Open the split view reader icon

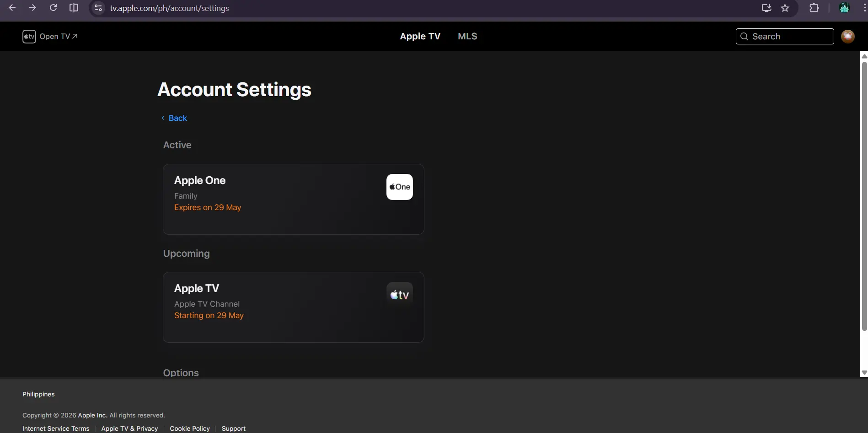tap(74, 8)
